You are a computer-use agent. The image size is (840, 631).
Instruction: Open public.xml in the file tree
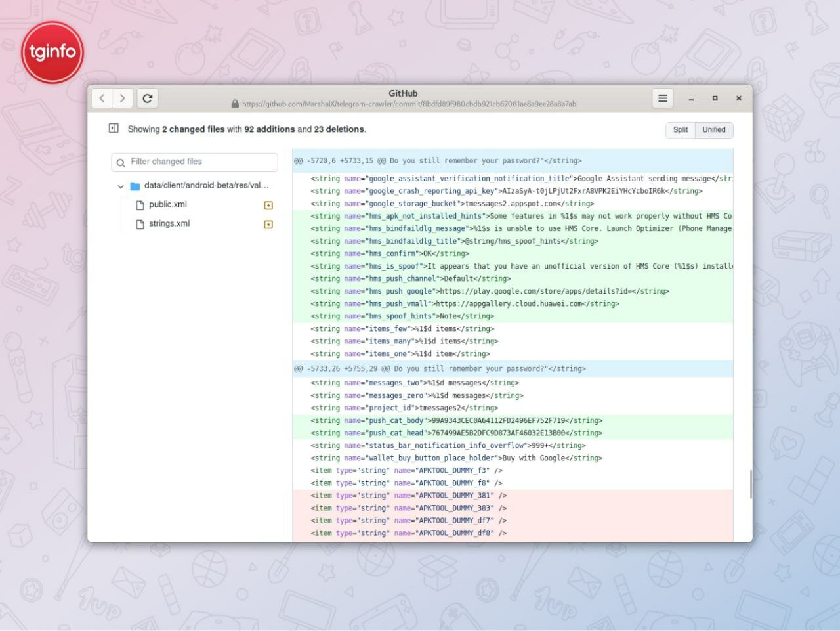click(167, 205)
